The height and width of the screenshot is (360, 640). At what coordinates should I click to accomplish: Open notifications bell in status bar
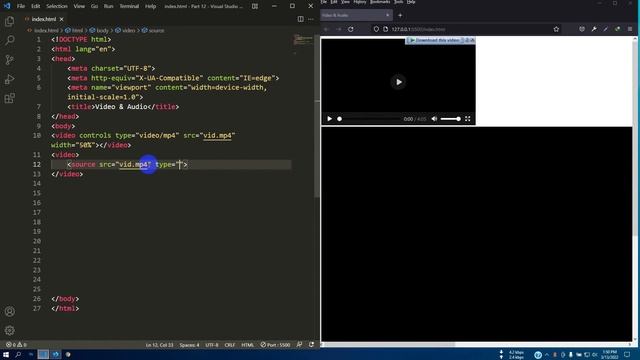pyautogui.click(x=311, y=345)
